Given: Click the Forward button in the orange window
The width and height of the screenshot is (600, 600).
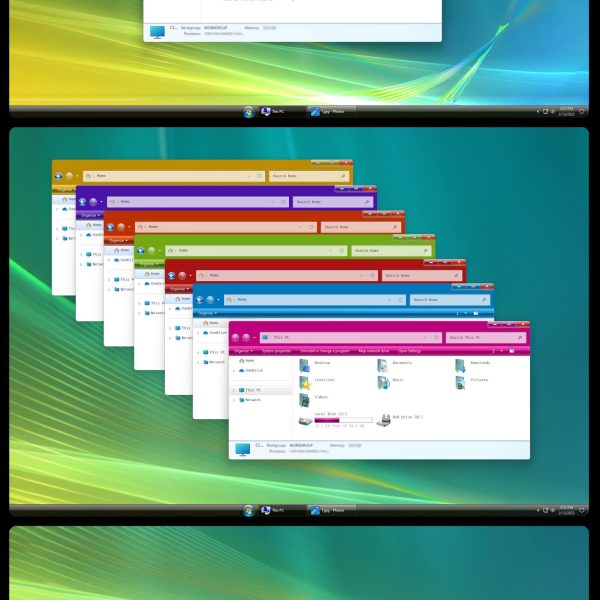Looking at the screenshot, I should point(121,227).
